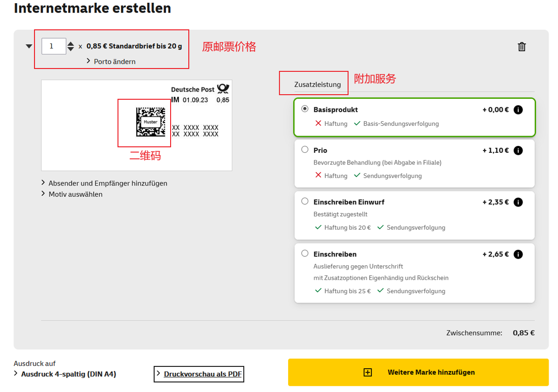Choose the Prio option radio button
The image size is (558, 392).
coord(304,150)
